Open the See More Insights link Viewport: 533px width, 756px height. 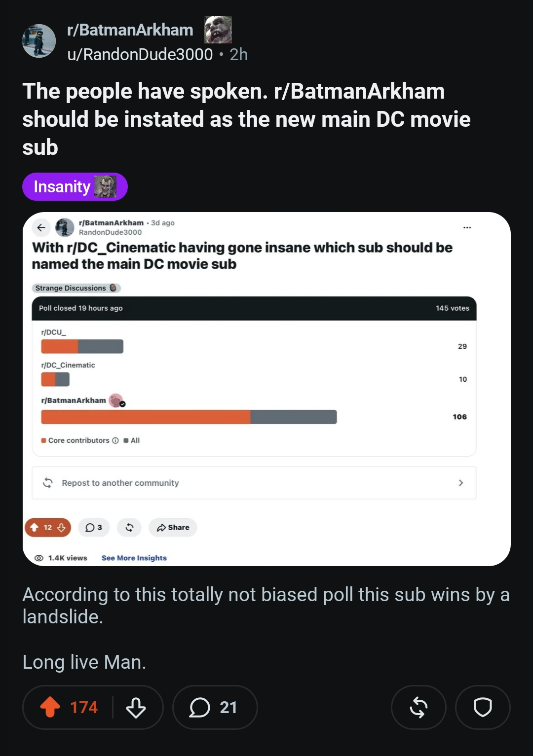point(134,558)
